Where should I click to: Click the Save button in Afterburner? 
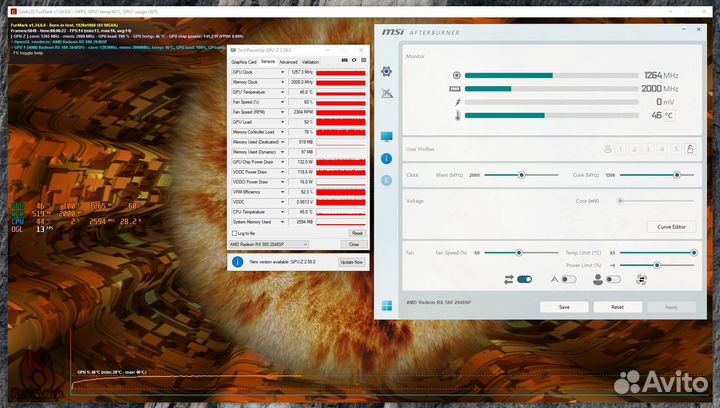pyautogui.click(x=564, y=307)
